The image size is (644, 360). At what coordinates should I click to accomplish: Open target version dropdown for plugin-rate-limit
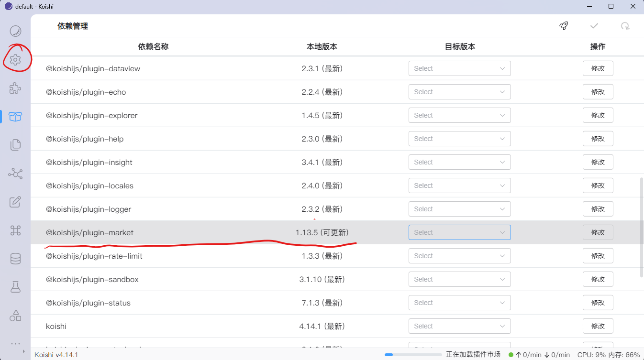(459, 256)
